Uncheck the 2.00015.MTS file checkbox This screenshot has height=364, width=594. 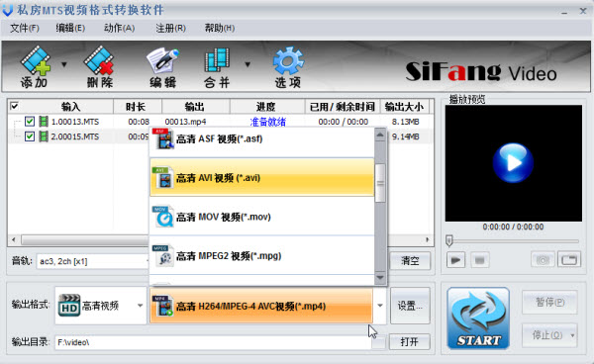pyautogui.click(x=30, y=136)
